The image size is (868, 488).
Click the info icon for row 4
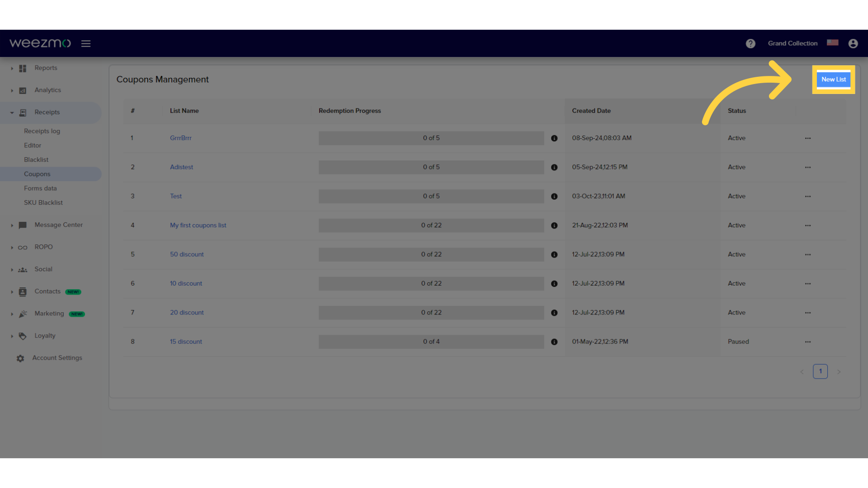coord(554,225)
